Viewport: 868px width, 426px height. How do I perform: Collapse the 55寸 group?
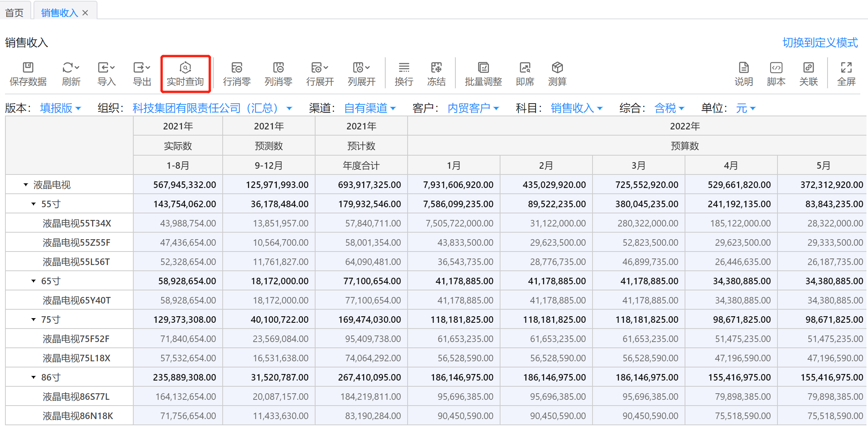(x=34, y=204)
